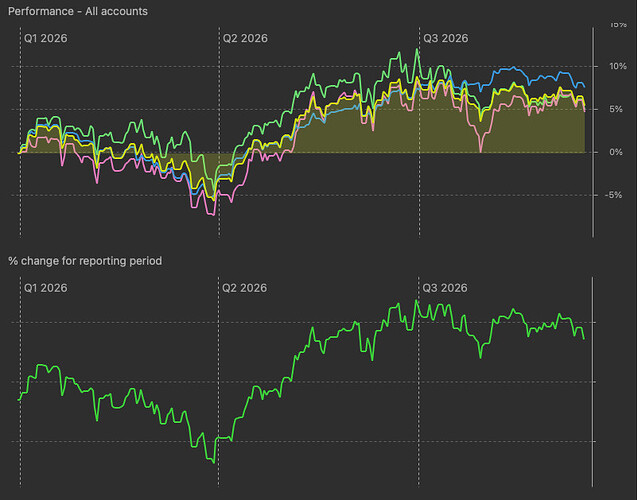Screen dimensions: 637x500
Task: Select the Q1 2026 label in the bottom chart
Action: tap(46, 288)
